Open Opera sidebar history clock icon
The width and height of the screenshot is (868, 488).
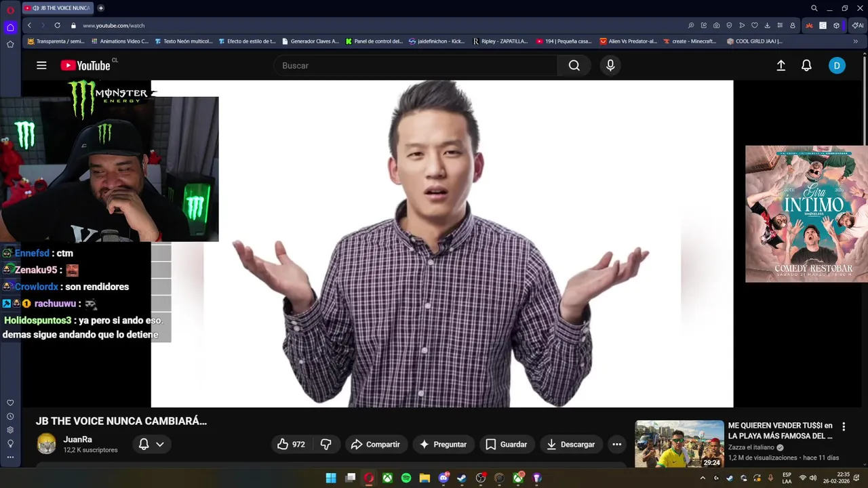coord(10,416)
